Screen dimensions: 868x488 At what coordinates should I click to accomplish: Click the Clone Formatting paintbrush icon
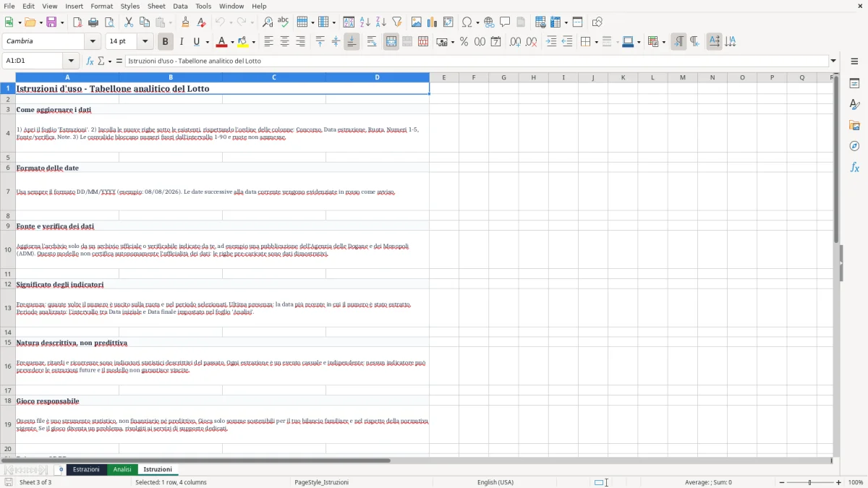[186, 22]
